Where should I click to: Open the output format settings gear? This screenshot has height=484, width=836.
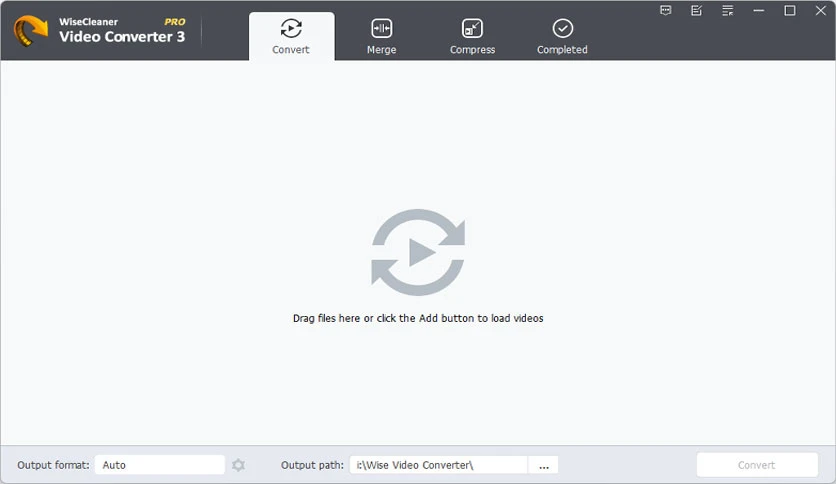[x=238, y=465]
